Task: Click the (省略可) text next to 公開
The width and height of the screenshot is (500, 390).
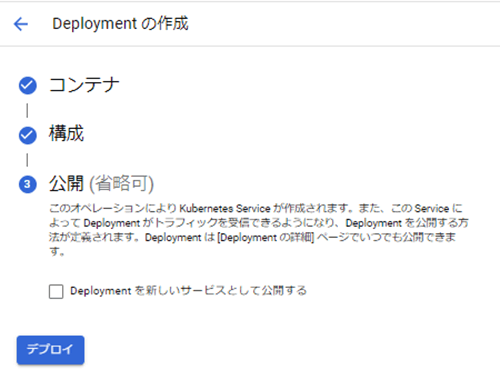Action: 121,184
